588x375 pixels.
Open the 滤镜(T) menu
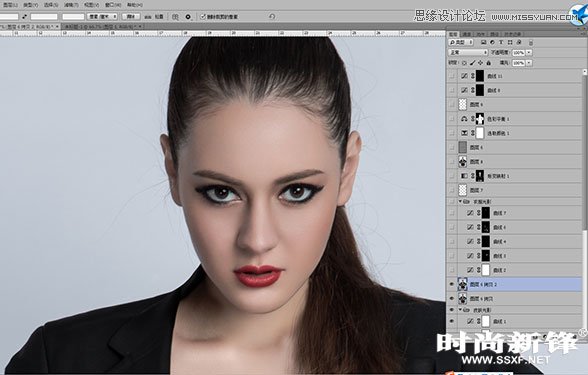(x=71, y=5)
